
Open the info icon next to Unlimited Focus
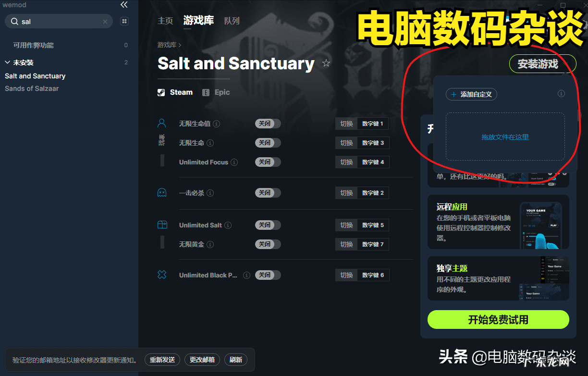234,162
